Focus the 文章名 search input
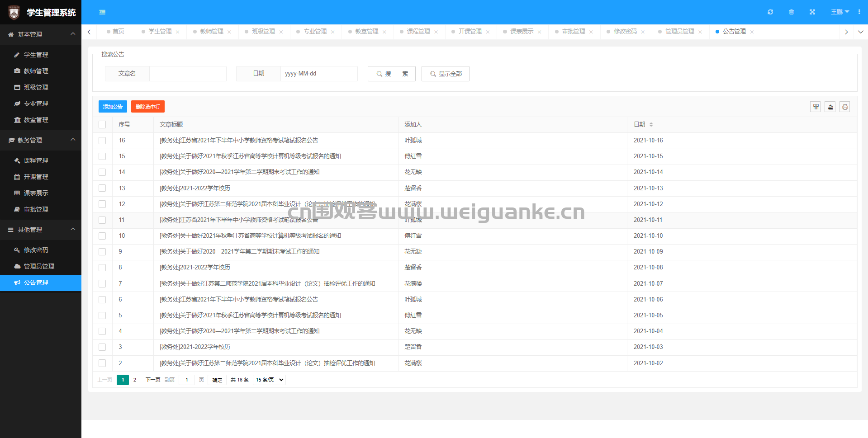The image size is (868, 438). 188,74
